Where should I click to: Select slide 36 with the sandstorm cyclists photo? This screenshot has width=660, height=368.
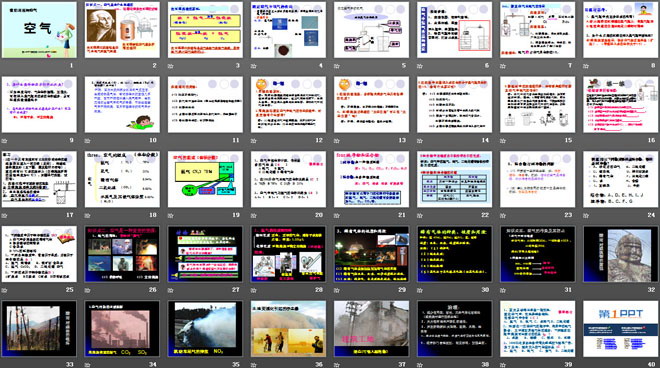288,328
